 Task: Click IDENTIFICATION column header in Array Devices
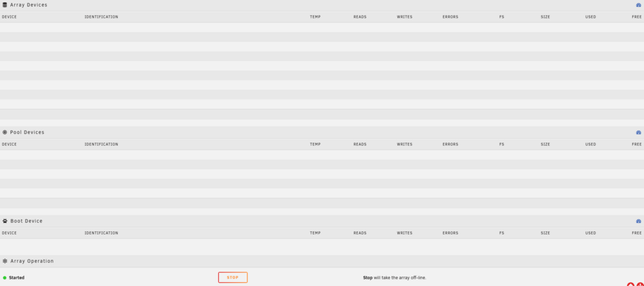[102, 17]
